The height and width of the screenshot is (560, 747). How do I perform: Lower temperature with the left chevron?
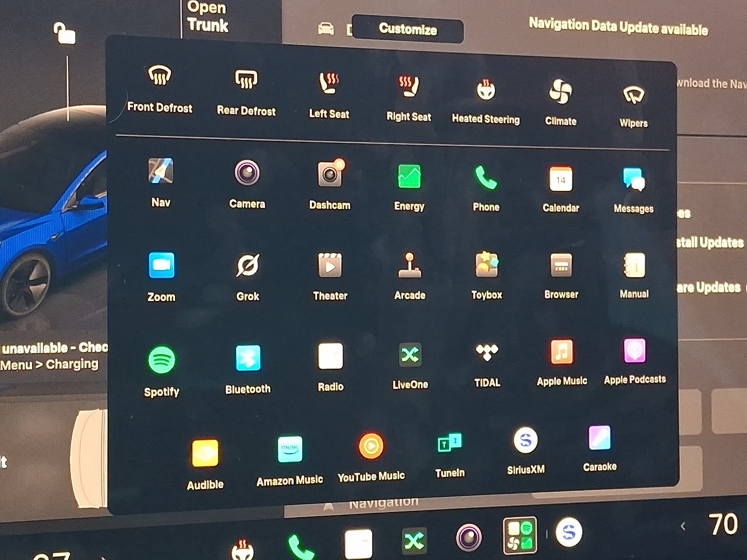tap(683, 526)
